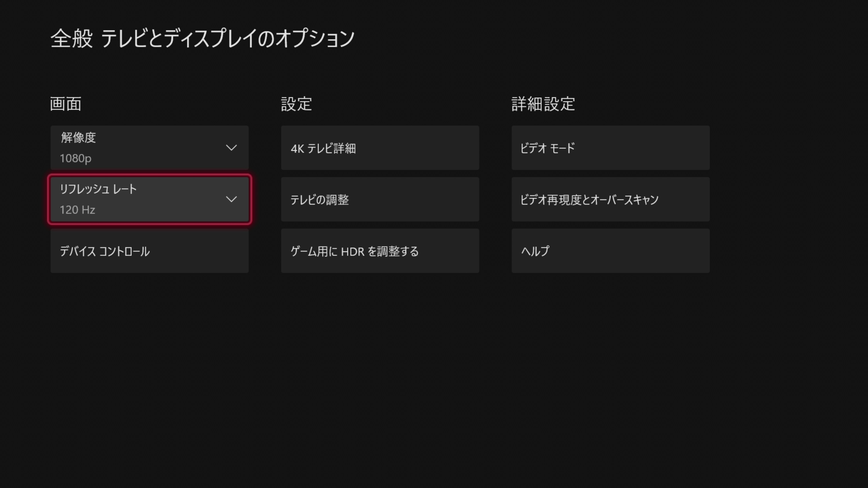868x488 pixels.
Task: Click 全般 in the page title
Action: pos(71,38)
